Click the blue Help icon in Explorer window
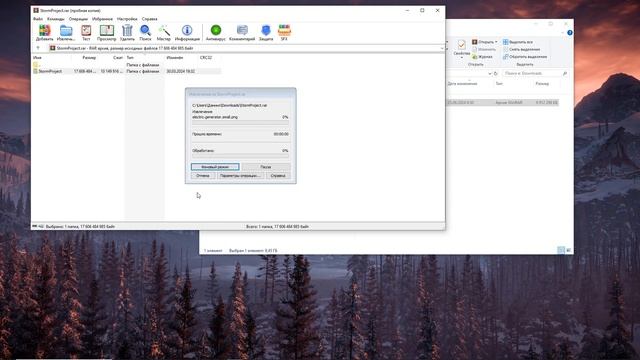 click(570, 33)
